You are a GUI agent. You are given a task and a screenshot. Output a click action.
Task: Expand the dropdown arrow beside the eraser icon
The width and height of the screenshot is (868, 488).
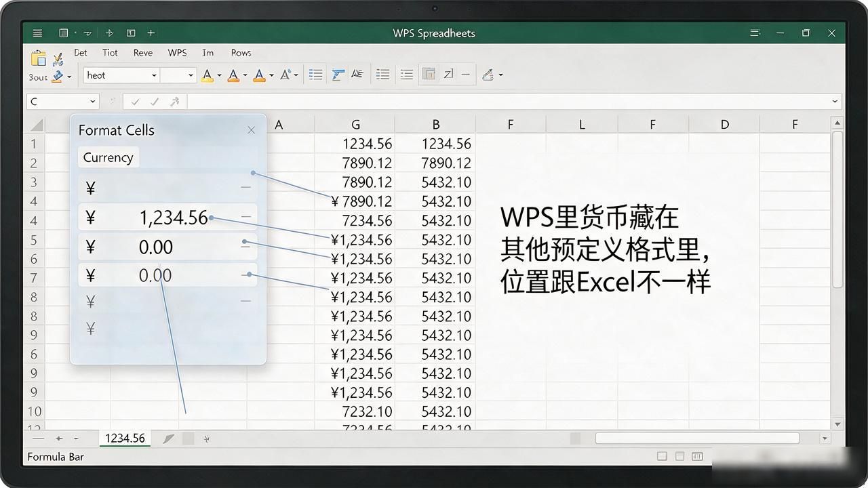click(500, 75)
